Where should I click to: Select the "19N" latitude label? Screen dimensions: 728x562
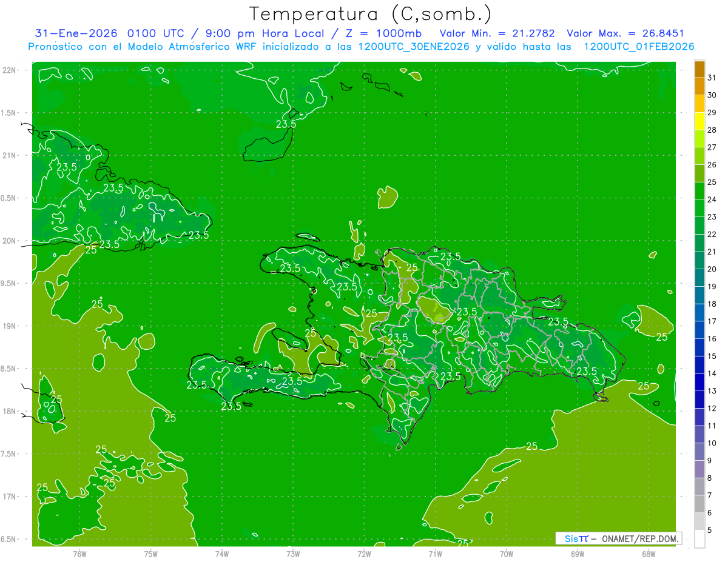pyautogui.click(x=9, y=326)
